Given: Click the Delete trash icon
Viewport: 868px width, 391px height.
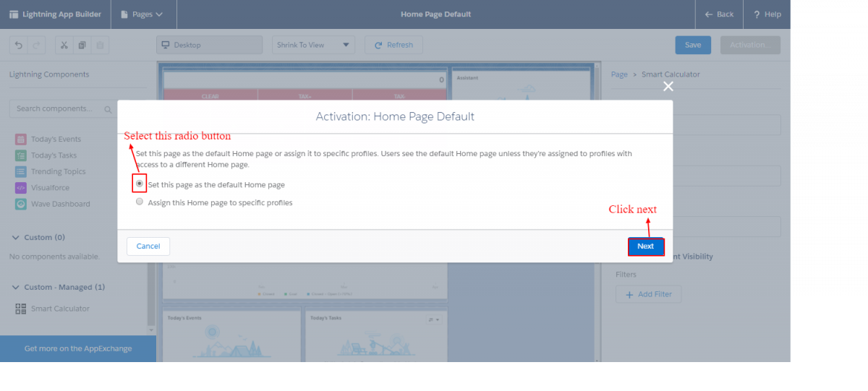Looking at the screenshot, I should 101,45.
